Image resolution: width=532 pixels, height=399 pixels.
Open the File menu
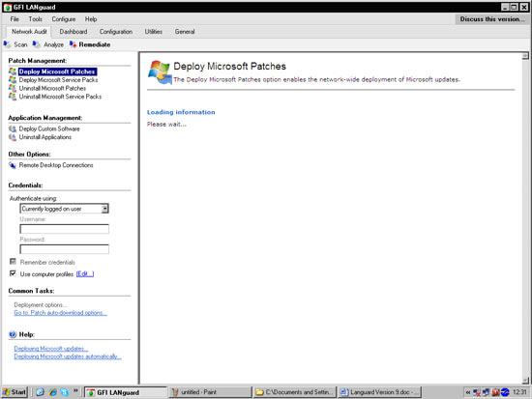click(15, 19)
